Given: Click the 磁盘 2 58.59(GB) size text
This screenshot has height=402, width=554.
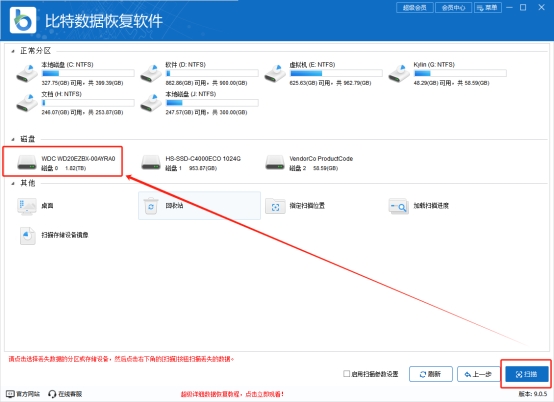Looking at the screenshot, I should coord(314,168).
